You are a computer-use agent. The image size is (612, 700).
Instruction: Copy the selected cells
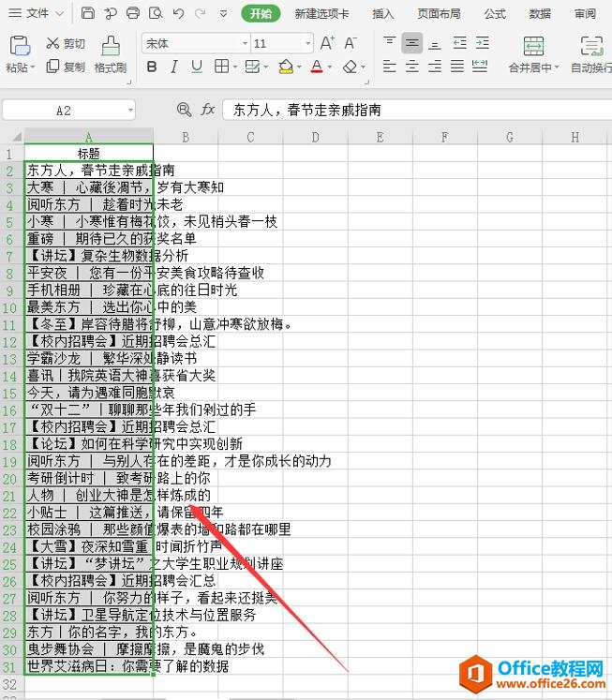coord(66,67)
